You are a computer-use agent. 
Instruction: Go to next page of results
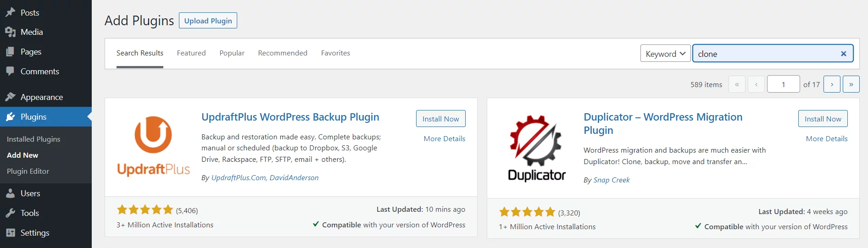(832, 84)
